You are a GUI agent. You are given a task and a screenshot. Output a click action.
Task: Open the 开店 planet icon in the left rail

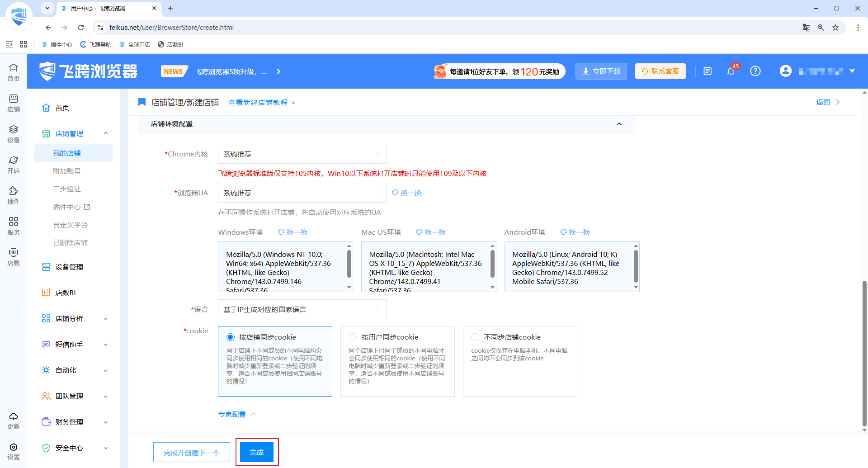pyautogui.click(x=14, y=165)
